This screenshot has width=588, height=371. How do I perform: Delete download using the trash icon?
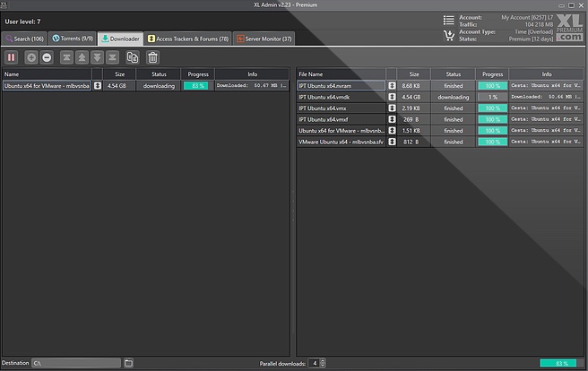click(x=152, y=56)
